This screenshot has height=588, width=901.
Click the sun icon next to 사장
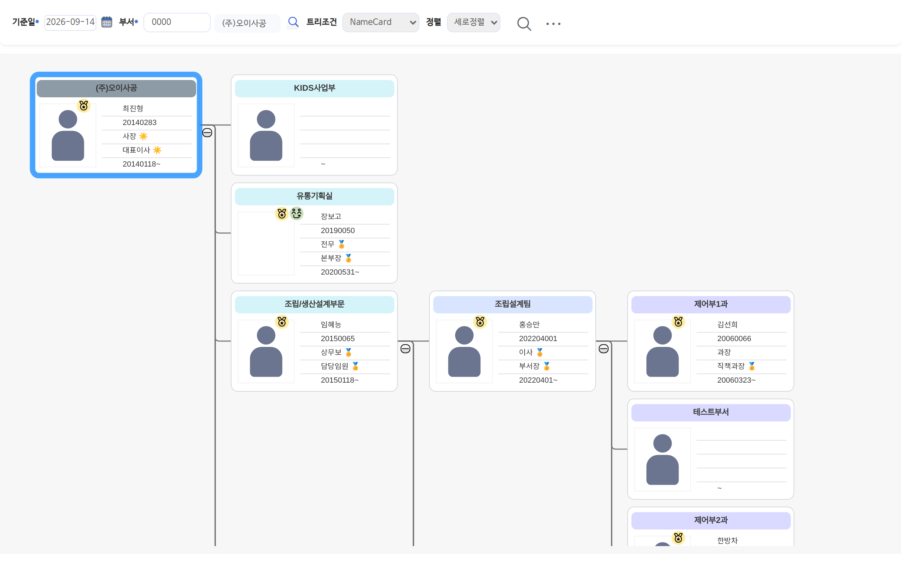(143, 136)
